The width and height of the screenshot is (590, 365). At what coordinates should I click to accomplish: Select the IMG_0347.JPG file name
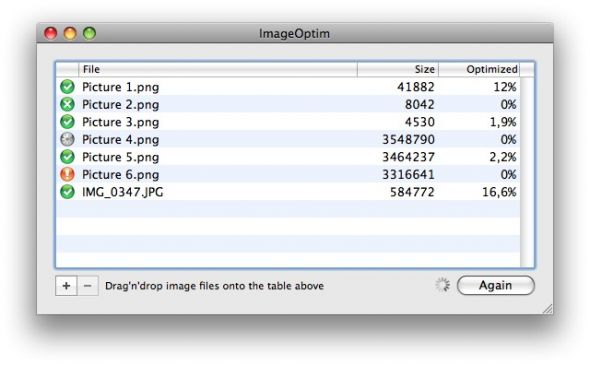[123, 192]
